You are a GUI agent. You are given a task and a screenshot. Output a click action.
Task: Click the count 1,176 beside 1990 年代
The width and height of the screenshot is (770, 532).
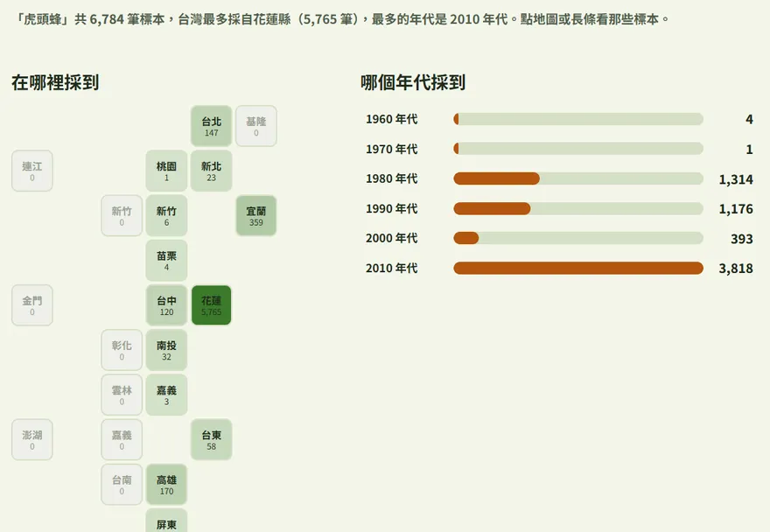(736, 209)
